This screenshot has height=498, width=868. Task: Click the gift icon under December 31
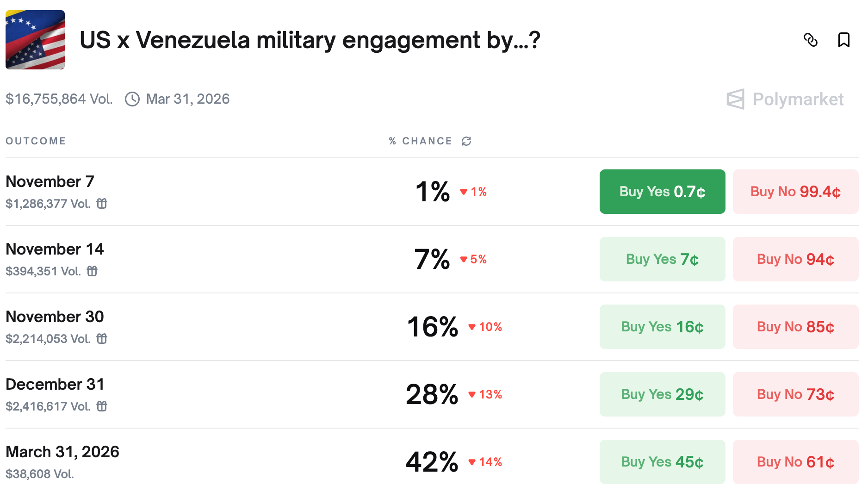point(102,406)
